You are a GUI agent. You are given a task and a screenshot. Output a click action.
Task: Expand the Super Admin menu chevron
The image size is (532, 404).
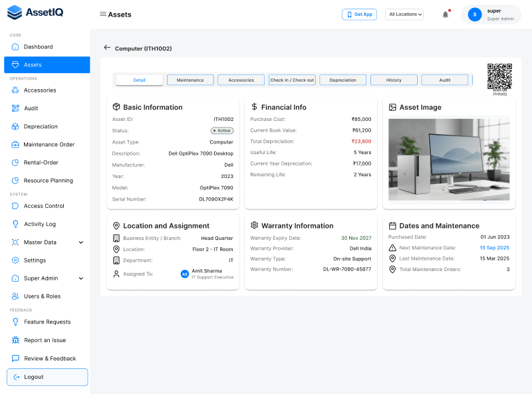pyautogui.click(x=81, y=278)
